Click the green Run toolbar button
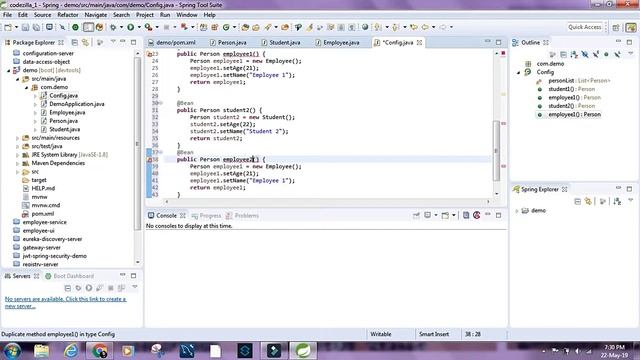The image size is (640, 360). click(x=131, y=27)
